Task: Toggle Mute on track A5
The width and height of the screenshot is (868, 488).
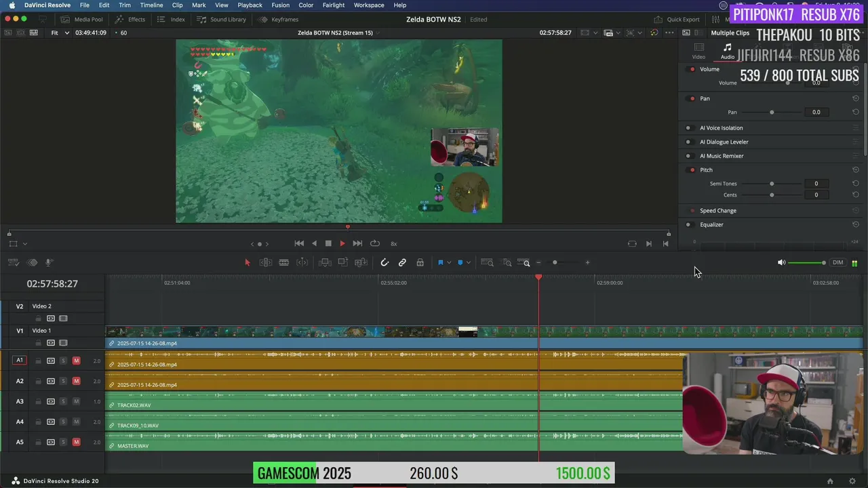Action: point(76,442)
